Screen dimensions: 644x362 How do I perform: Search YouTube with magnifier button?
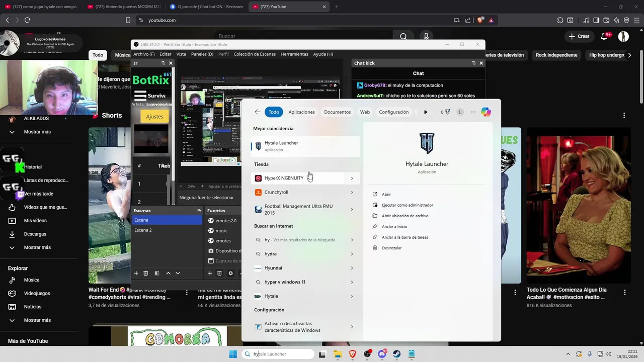[404, 36]
